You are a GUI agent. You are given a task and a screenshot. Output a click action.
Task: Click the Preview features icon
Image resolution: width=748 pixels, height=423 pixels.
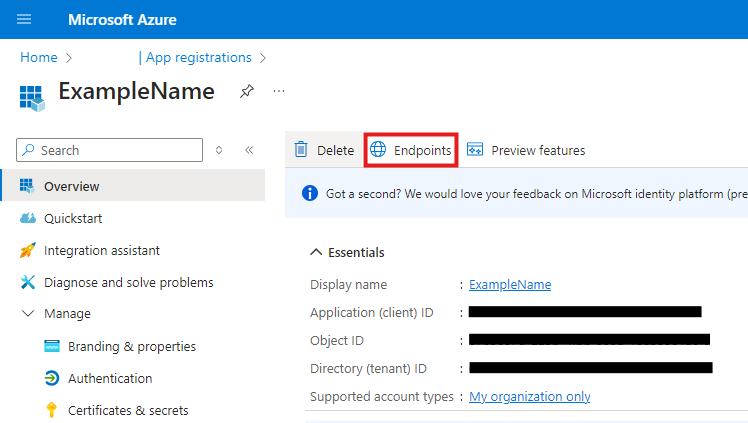point(475,149)
